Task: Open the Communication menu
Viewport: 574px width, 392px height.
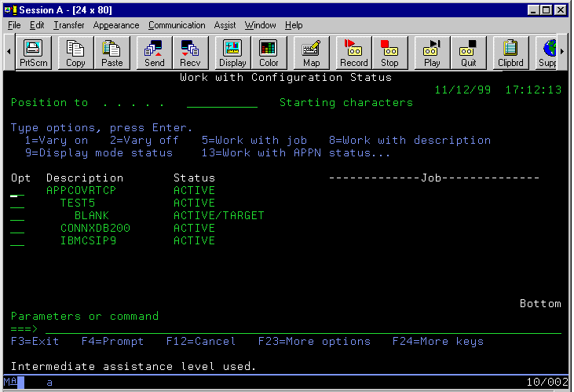Action: click(177, 25)
